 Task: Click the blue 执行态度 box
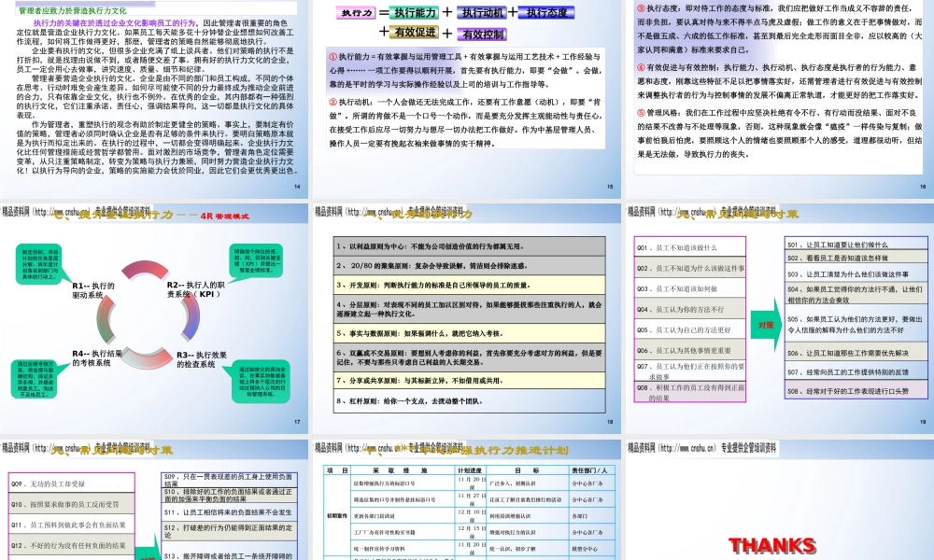point(546,12)
